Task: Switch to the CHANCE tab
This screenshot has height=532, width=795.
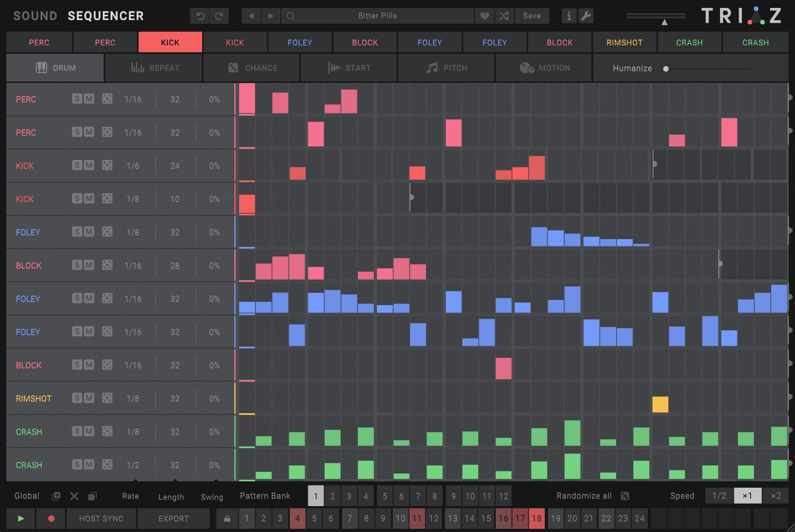Action: pyautogui.click(x=252, y=68)
